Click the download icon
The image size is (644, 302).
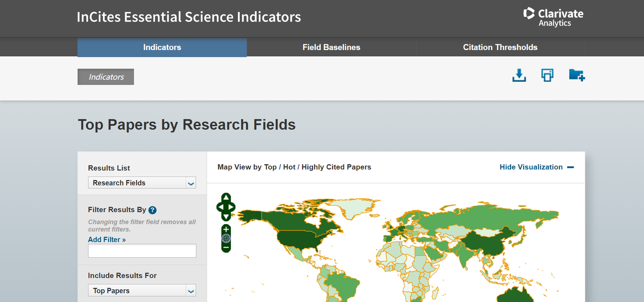coord(519,76)
